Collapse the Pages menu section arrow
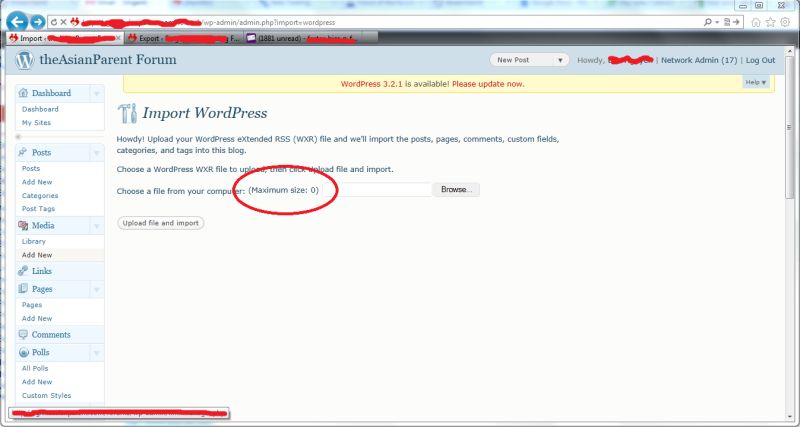This screenshot has width=800, height=427. [96, 289]
